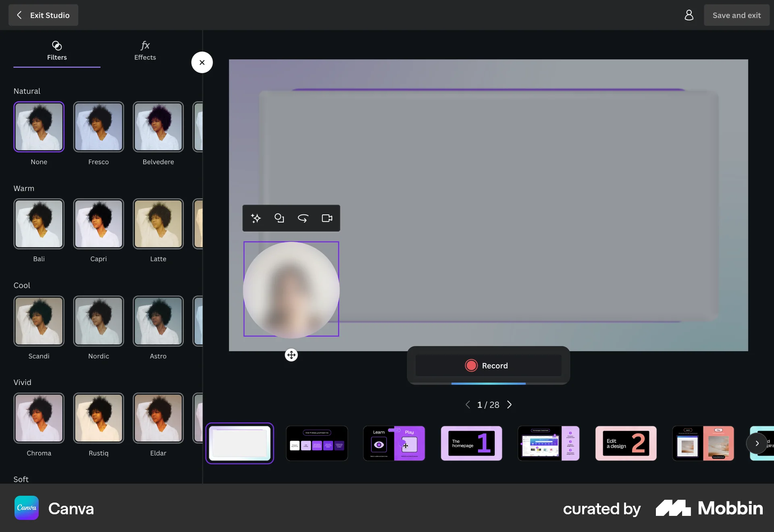Viewport: 774px width, 532px height.
Task: Enable the Nordic cool filter
Action: point(98,321)
